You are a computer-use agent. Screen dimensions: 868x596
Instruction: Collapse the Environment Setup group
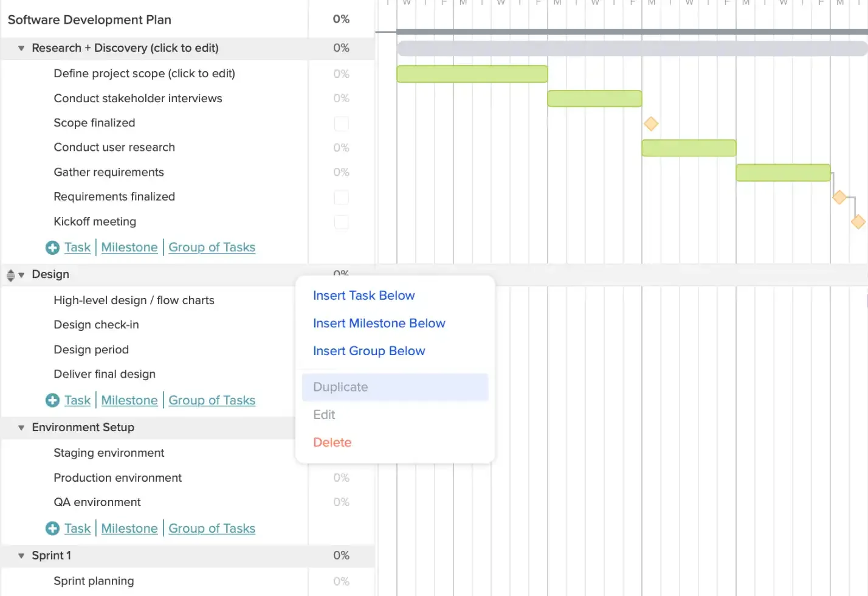coord(21,428)
